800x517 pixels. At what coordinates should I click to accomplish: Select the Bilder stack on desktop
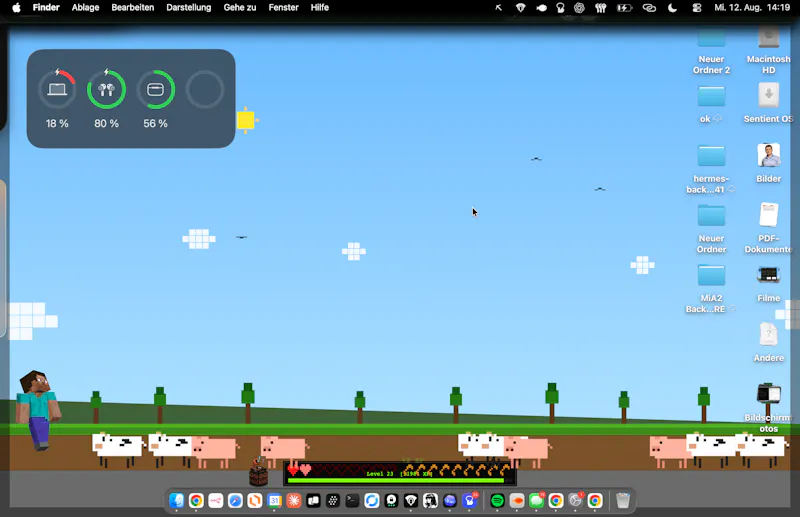click(768, 155)
